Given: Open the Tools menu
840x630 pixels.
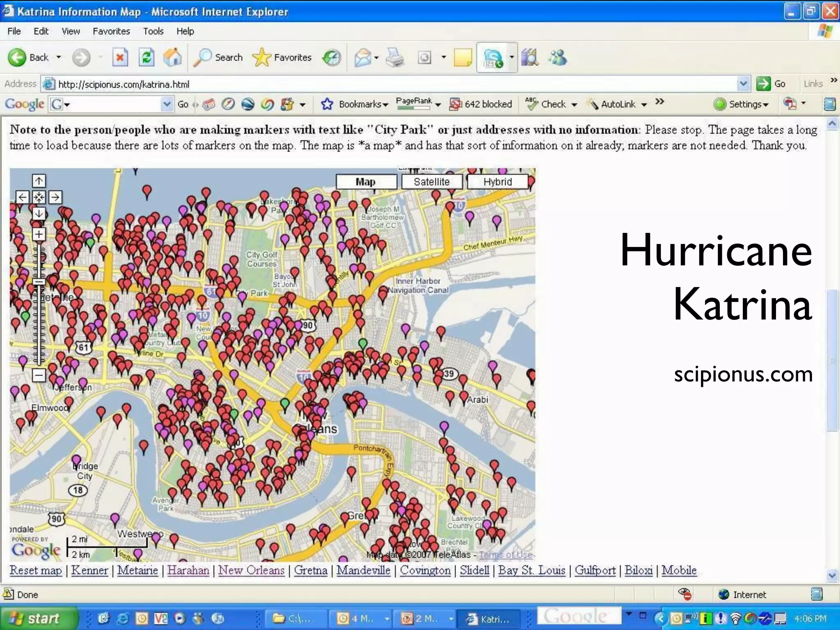Looking at the screenshot, I should click(x=153, y=31).
